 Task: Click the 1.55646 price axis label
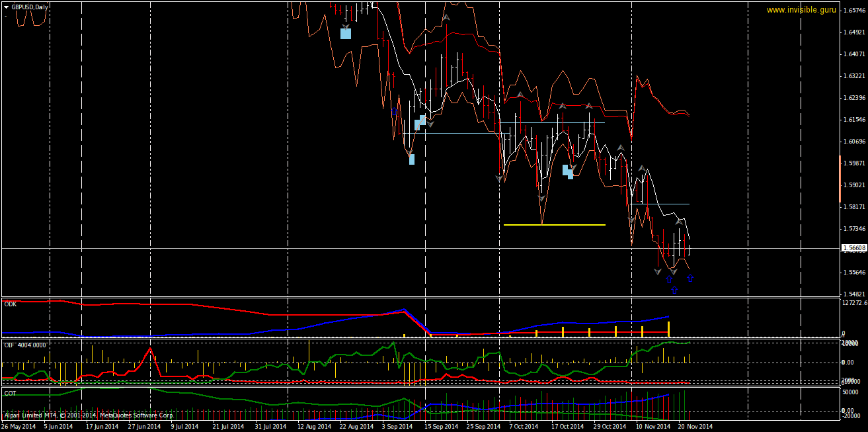(855, 273)
